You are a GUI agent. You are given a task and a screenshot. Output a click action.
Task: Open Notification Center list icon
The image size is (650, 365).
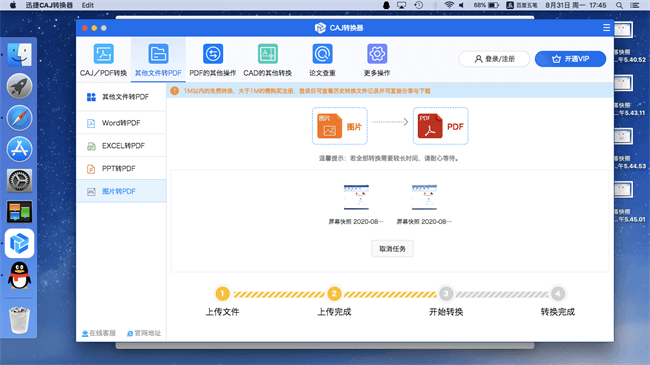635,5
